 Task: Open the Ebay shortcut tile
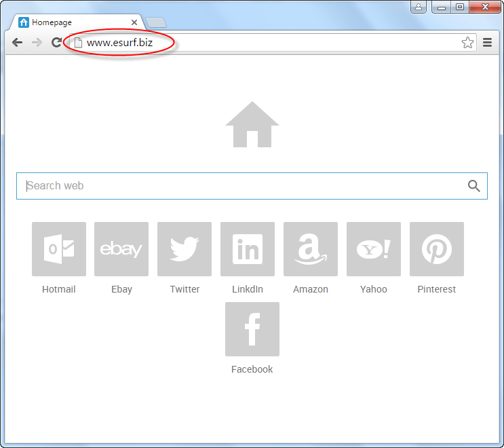[121, 249]
